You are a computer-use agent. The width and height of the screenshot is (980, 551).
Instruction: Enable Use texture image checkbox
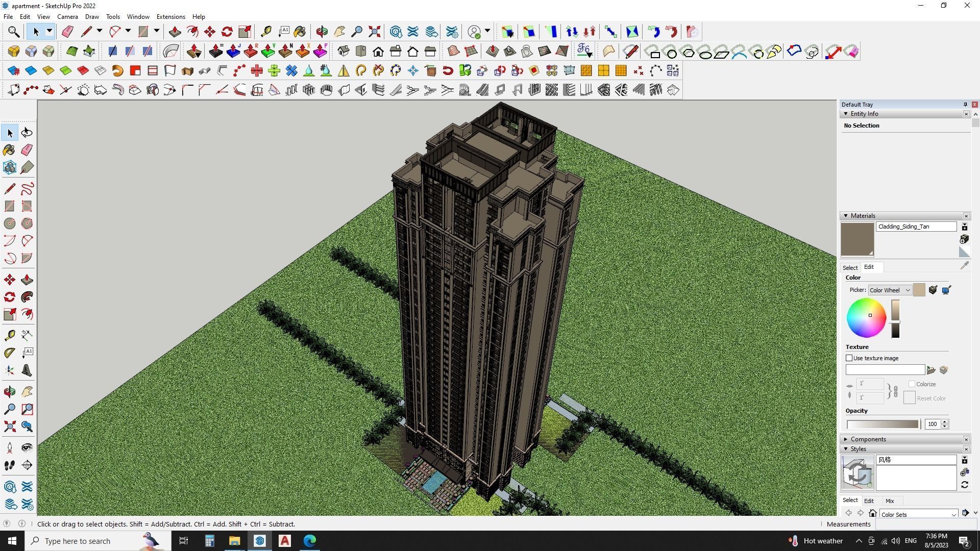pos(849,358)
